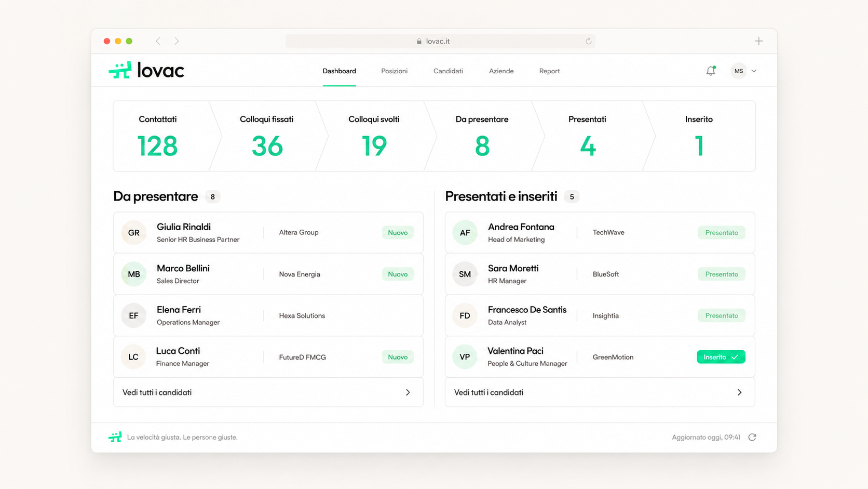The height and width of the screenshot is (489, 868).
Task: Click the Da presentare count badge 8
Action: pos(212,197)
